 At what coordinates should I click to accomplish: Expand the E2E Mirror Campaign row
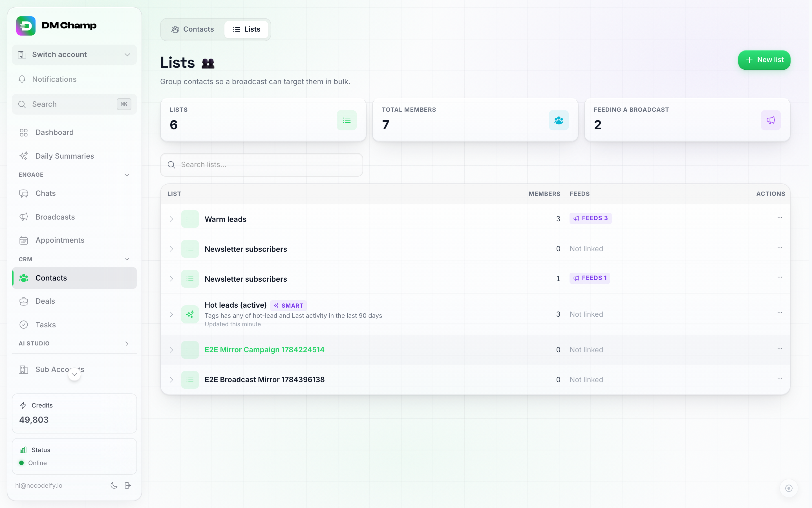171,350
